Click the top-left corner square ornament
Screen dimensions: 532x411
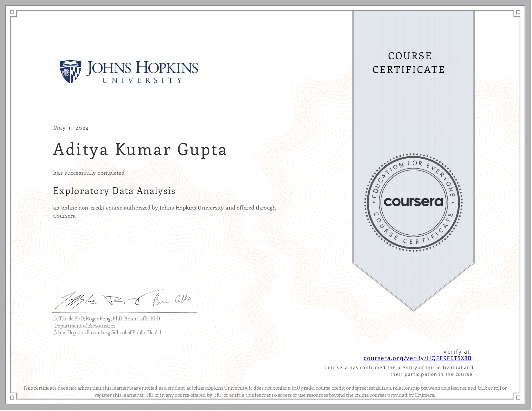pos(12,13)
